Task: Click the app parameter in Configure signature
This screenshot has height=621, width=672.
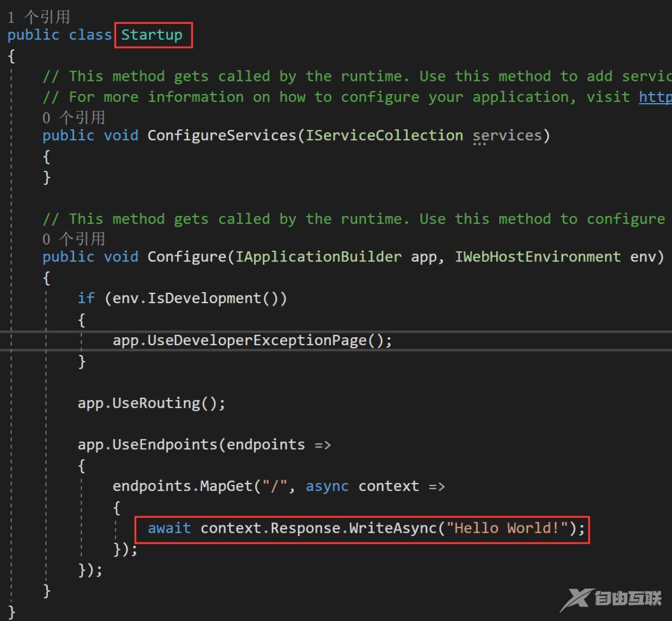Action: (424, 258)
